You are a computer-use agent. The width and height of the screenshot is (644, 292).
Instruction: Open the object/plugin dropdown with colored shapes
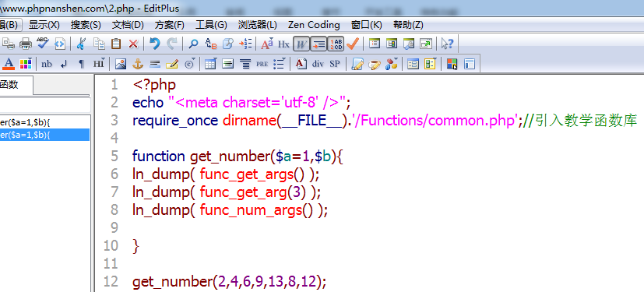pos(392,64)
